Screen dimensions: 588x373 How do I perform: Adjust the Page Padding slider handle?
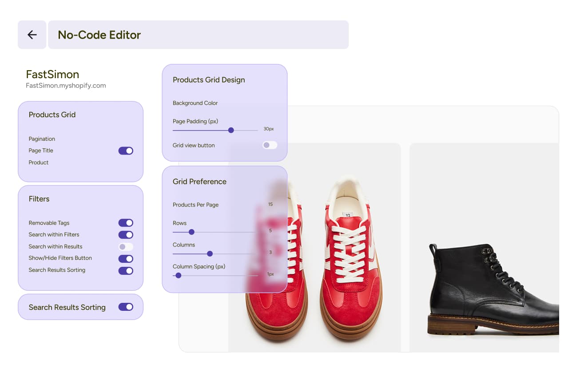(x=231, y=130)
